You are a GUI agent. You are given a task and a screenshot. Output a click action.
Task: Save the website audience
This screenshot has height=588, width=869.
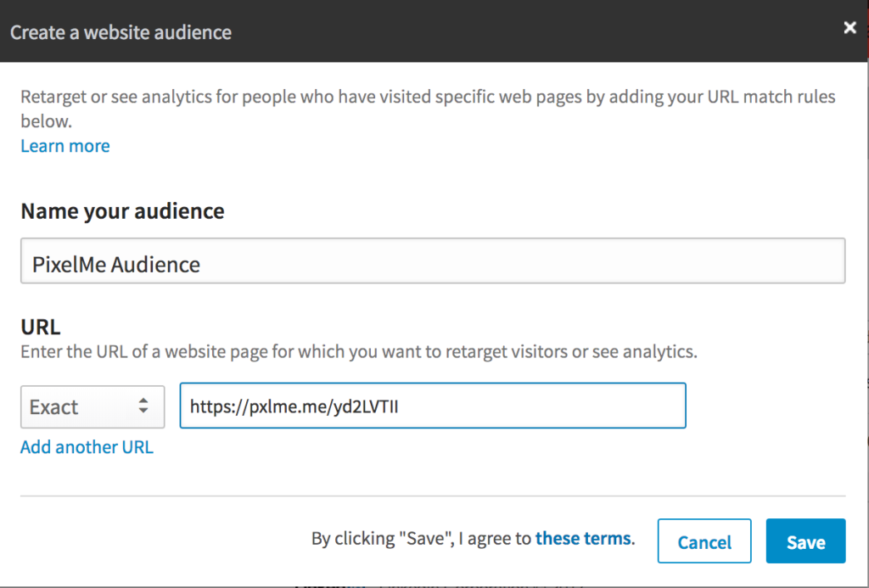pos(805,541)
